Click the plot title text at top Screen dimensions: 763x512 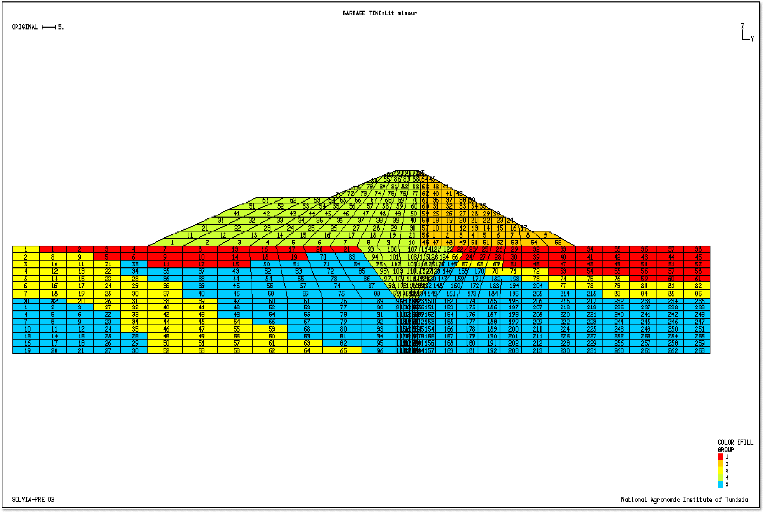pos(380,13)
